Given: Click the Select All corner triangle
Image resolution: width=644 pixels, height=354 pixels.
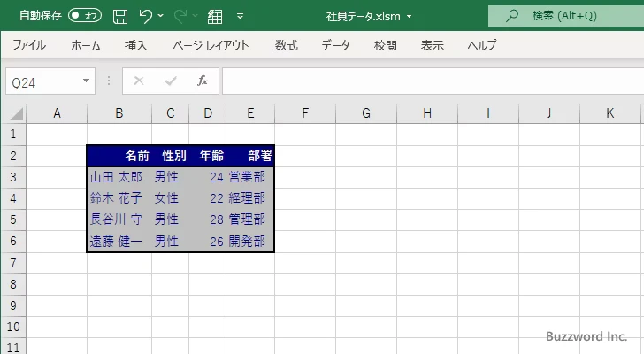Looking at the screenshot, I should click(x=16, y=113).
